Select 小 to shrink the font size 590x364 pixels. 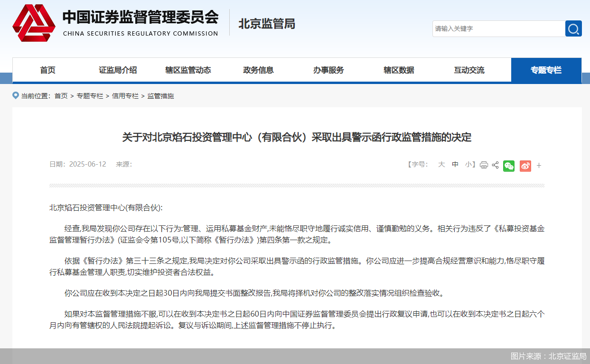point(468,164)
